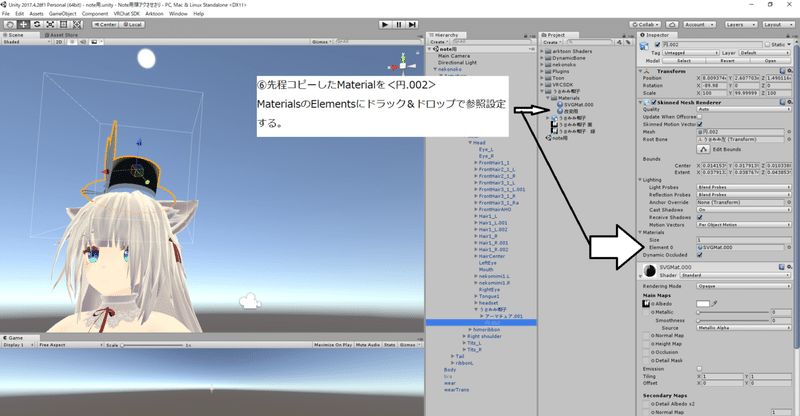Viewport: 800px width, 416px height.
Task: Click the Center pivot button
Action: pos(105,25)
